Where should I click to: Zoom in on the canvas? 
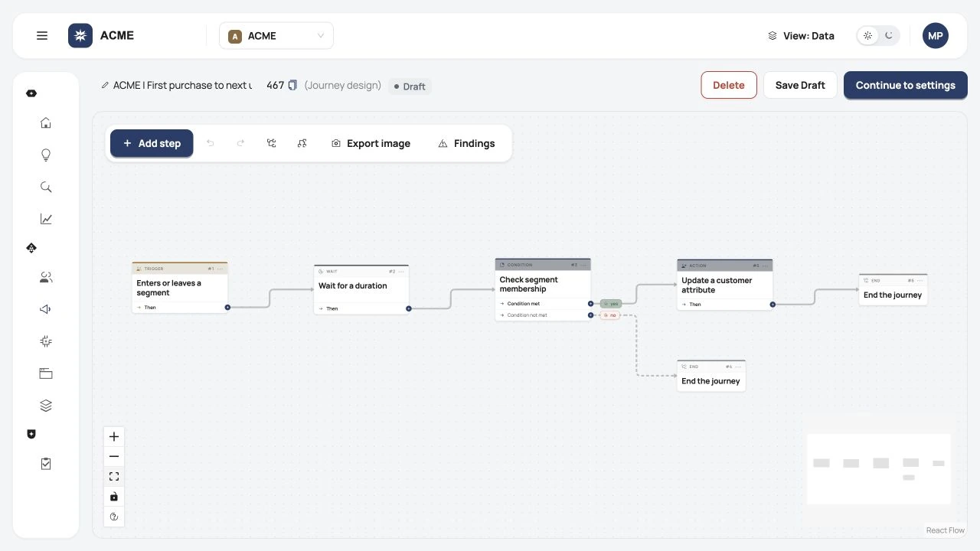coord(114,437)
